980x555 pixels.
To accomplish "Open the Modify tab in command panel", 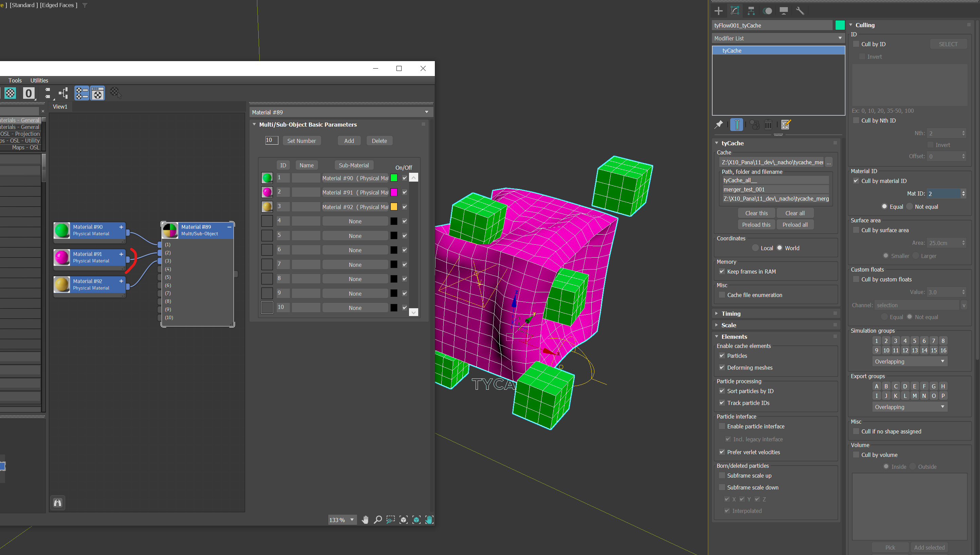I will coord(735,11).
